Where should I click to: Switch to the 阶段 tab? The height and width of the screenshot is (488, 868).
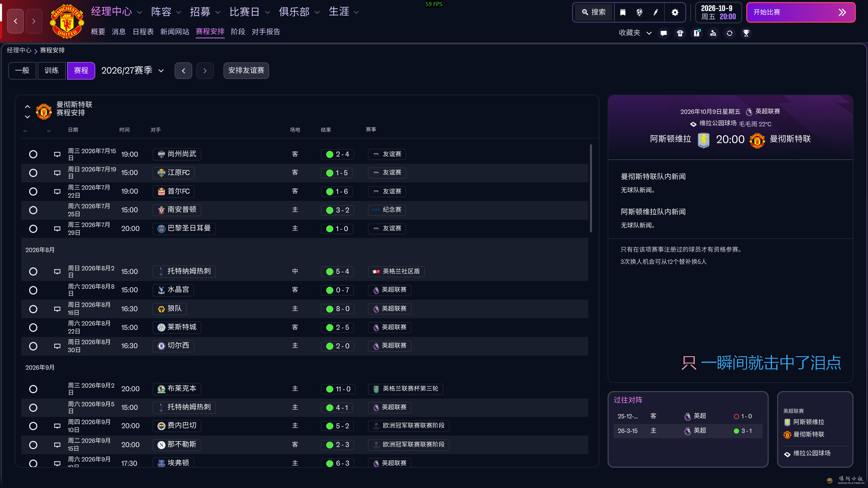[x=238, y=32]
